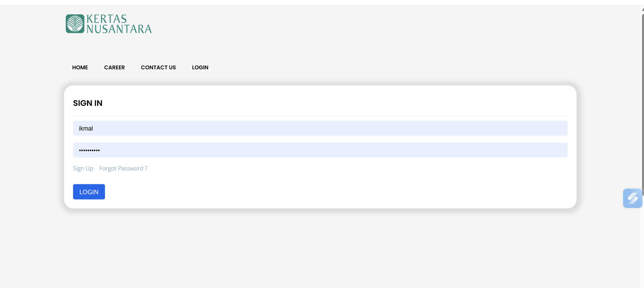This screenshot has height=288, width=644.
Task: Click the divider line under SIGN IN
Action: (x=320, y=116)
